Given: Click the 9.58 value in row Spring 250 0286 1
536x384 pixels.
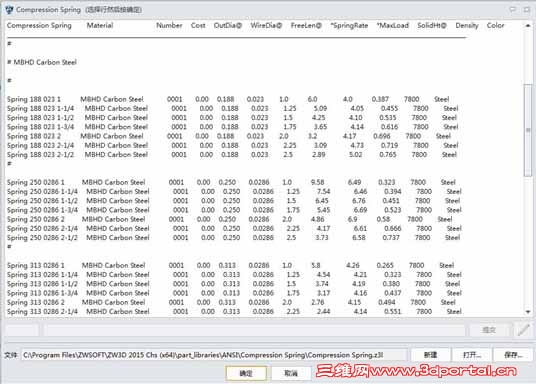Looking at the screenshot, I should click(x=318, y=182).
